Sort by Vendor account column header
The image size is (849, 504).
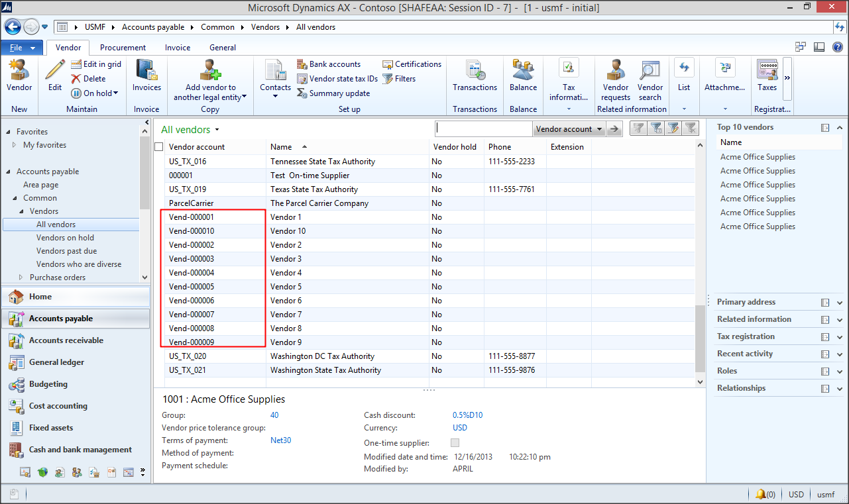[215, 147]
